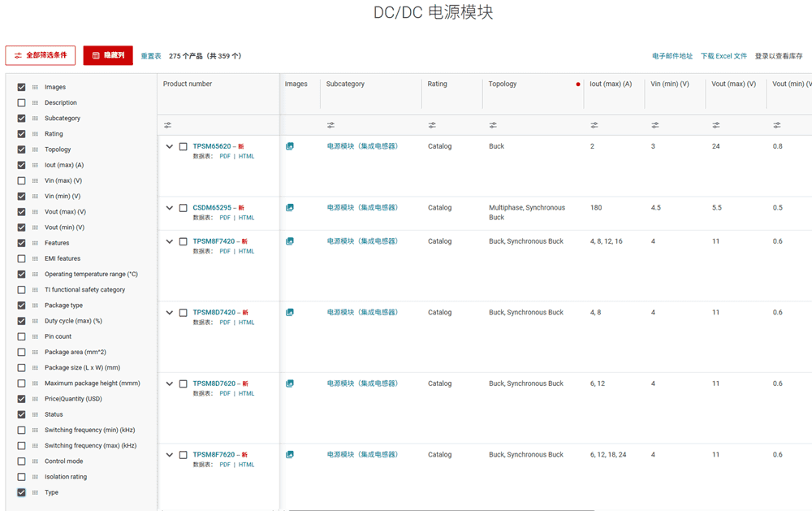The image size is (812, 511).
Task: Uncheck the Topology column checkbox
Action: coord(21,149)
